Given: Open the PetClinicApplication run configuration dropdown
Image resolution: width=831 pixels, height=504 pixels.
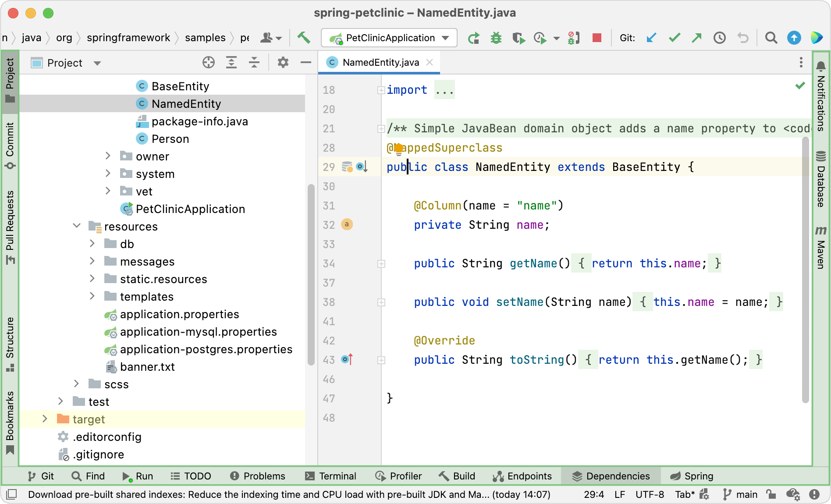Looking at the screenshot, I should 389,38.
